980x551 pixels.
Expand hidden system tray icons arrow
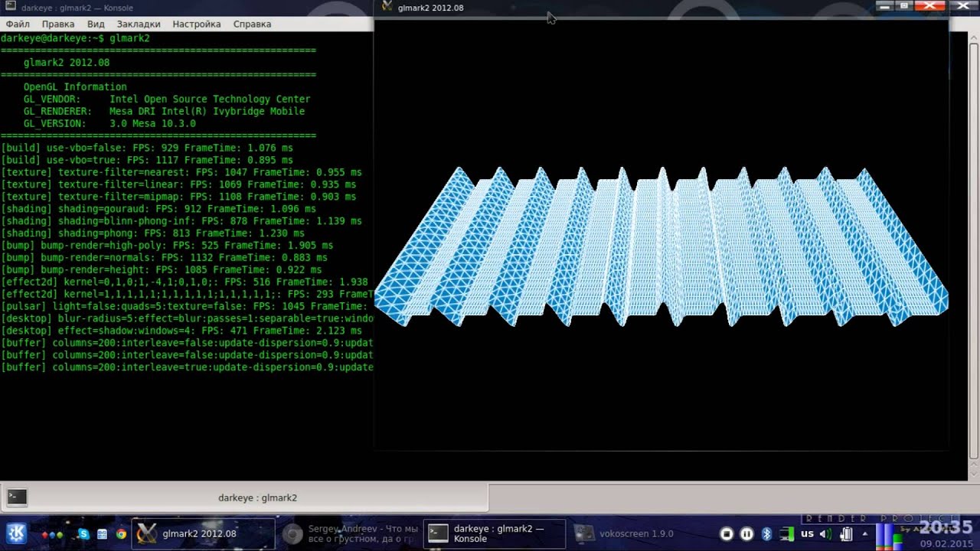point(865,534)
